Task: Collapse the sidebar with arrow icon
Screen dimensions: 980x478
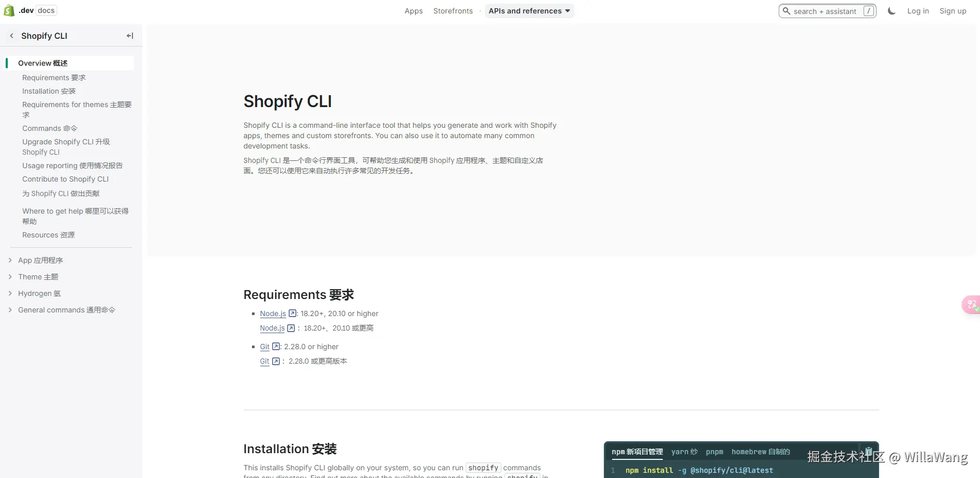Action: [130, 36]
